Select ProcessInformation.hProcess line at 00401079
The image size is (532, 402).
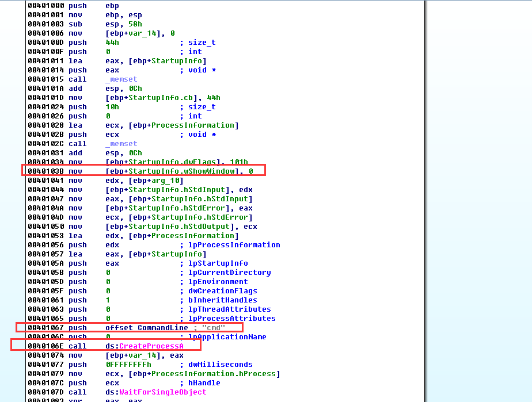click(154, 373)
